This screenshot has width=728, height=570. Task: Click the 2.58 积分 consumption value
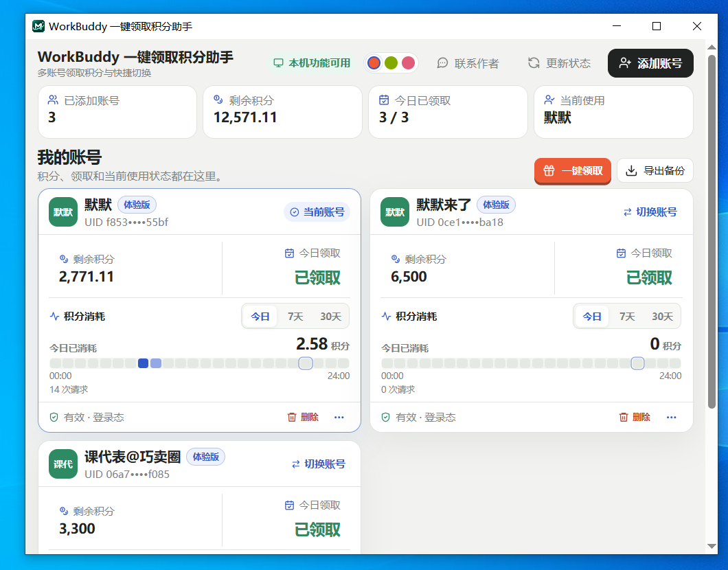click(x=323, y=345)
